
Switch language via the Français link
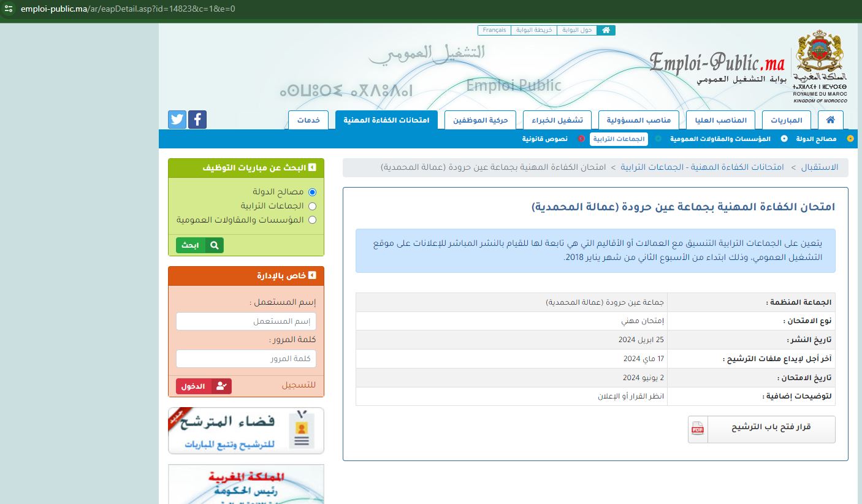point(494,30)
